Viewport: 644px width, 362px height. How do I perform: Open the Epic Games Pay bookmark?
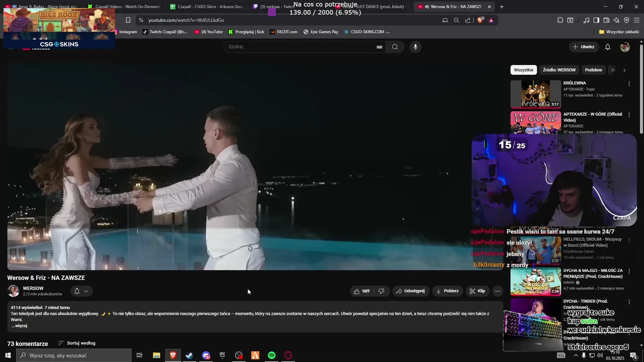pyautogui.click(x=321, y=32)
